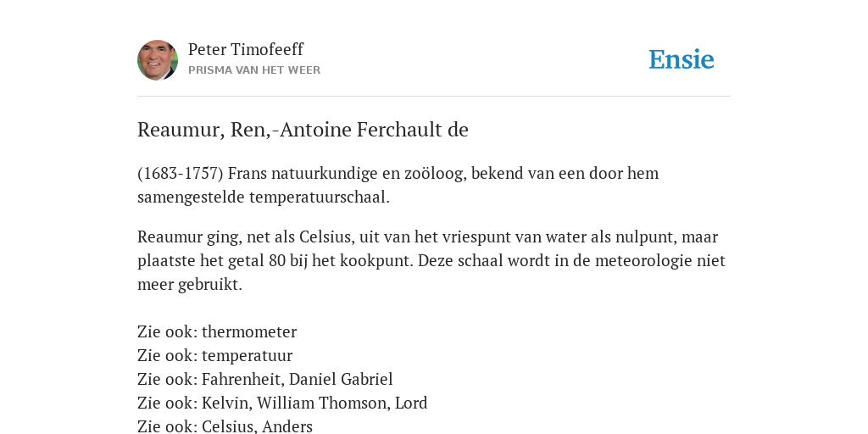Follow the Fahrenheit, Daniel Gabriel reference
Screen dimensions: 868x434
298,379
